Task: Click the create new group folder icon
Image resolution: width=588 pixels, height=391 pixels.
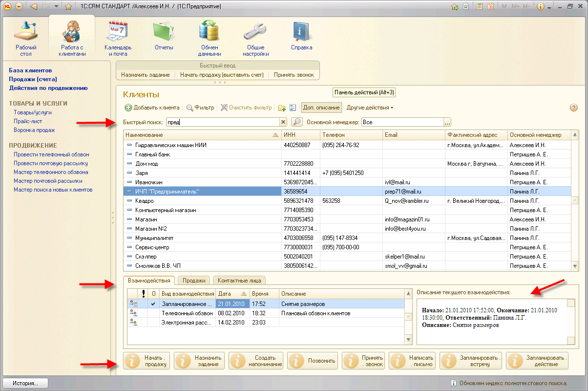Action: click(x=282, y=108)
